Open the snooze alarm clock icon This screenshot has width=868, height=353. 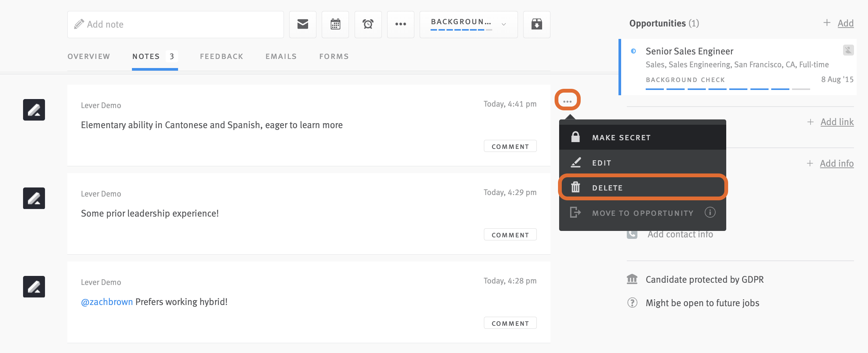[368, 24]
